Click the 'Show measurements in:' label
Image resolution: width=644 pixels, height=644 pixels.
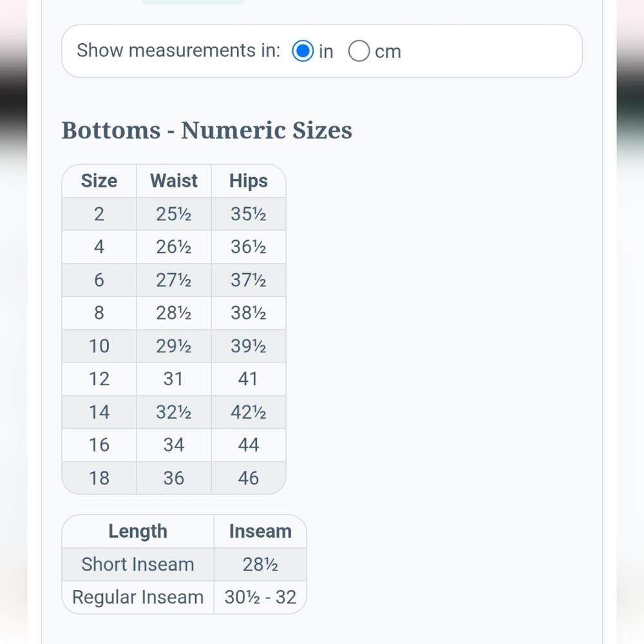178,50
